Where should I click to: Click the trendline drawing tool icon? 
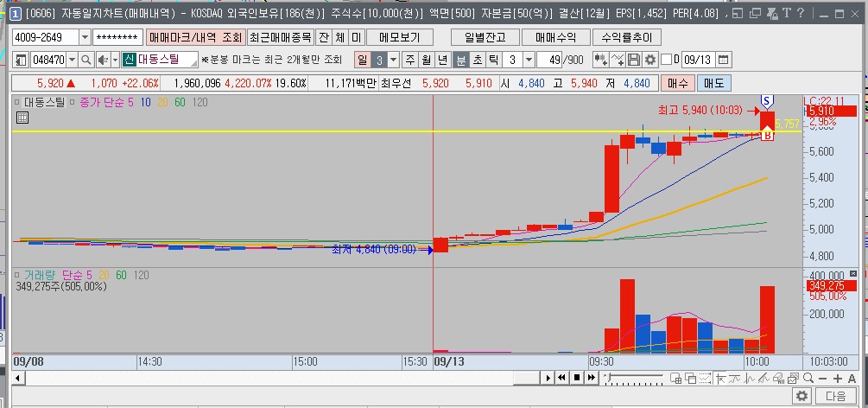pos(763,378)
